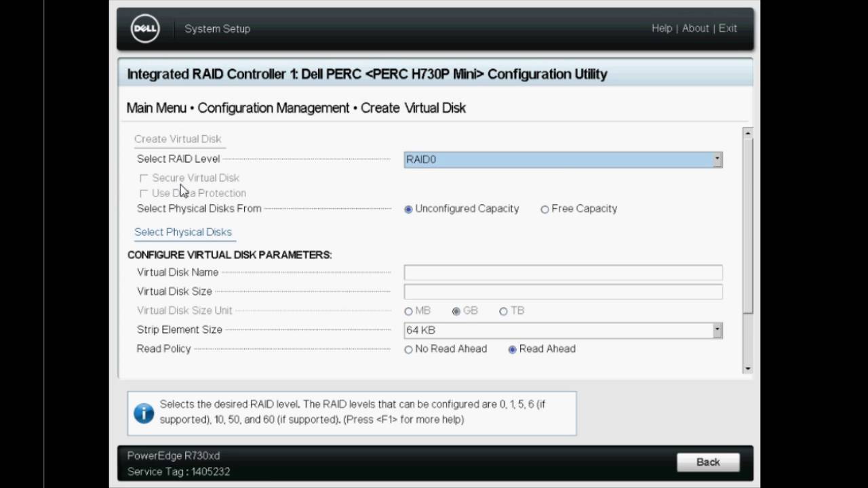
Task: Focus the Virtual Disk Size field
Action: coord(563,291)
